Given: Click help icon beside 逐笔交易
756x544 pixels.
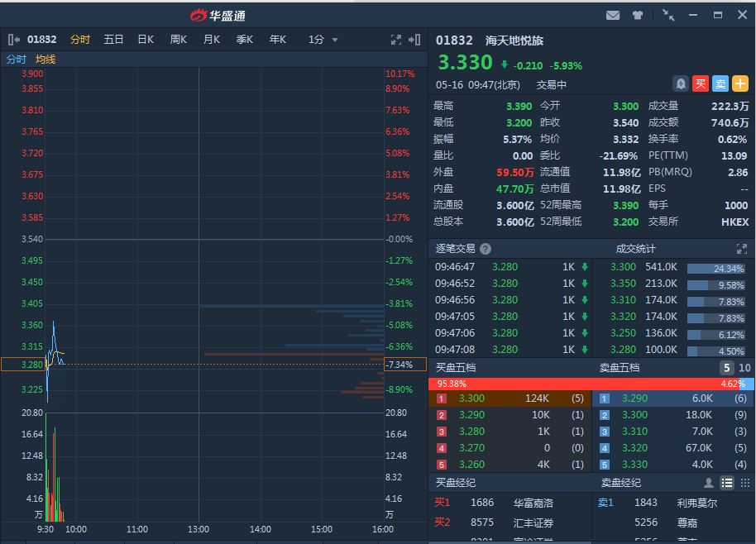Looking at the screenshot, I should click(x=486, y=249).
